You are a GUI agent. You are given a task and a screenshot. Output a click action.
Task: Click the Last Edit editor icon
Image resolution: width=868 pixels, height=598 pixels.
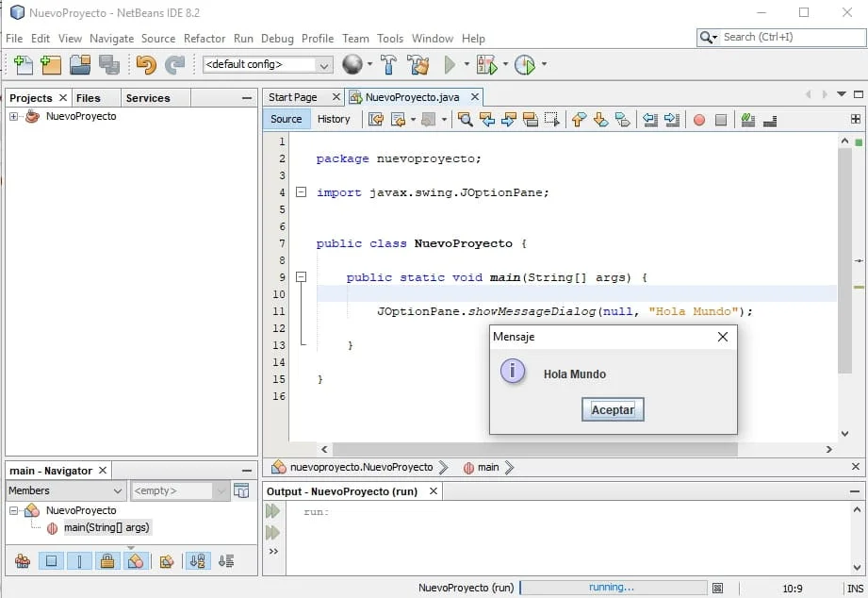click(x=376, y=119)
